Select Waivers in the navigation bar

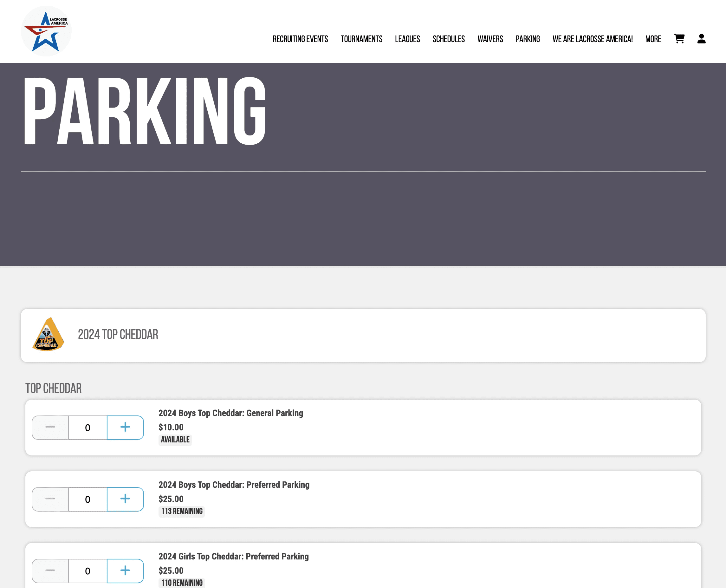point(490,39)
